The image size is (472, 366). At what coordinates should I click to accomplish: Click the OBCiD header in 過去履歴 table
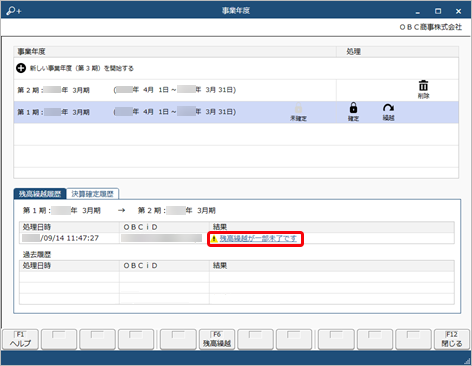[x=164, y=266]
